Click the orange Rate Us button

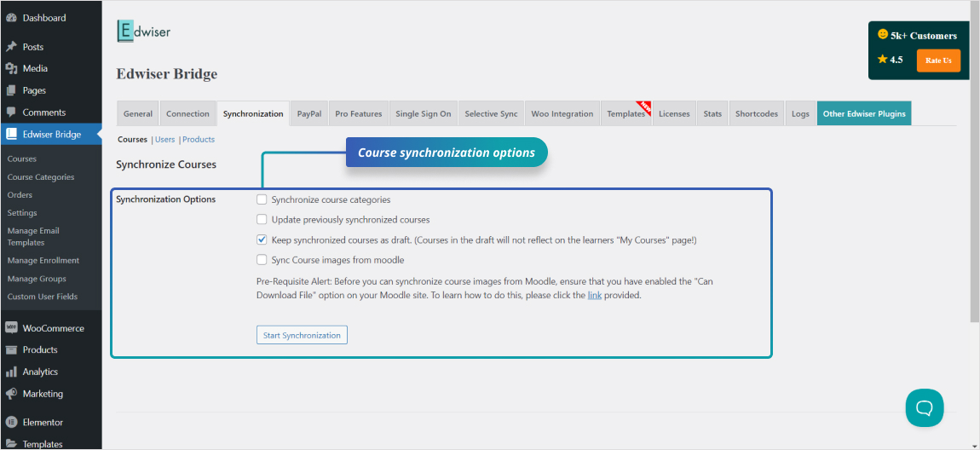click(x=938, y=61)
